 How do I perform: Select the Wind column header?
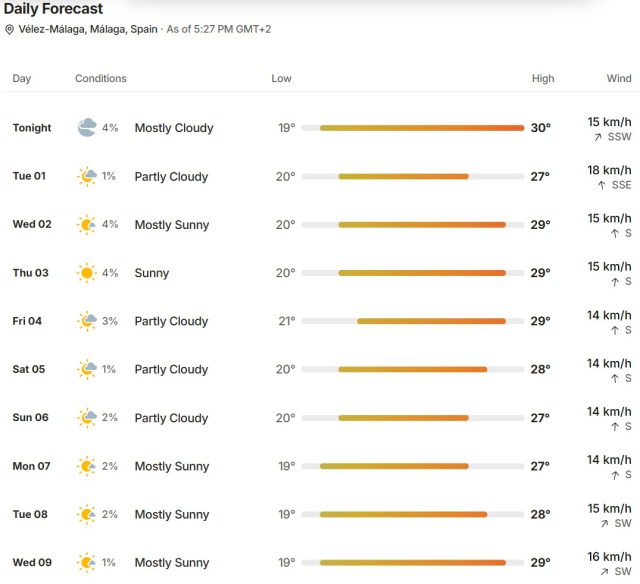(x=619, y=78)
